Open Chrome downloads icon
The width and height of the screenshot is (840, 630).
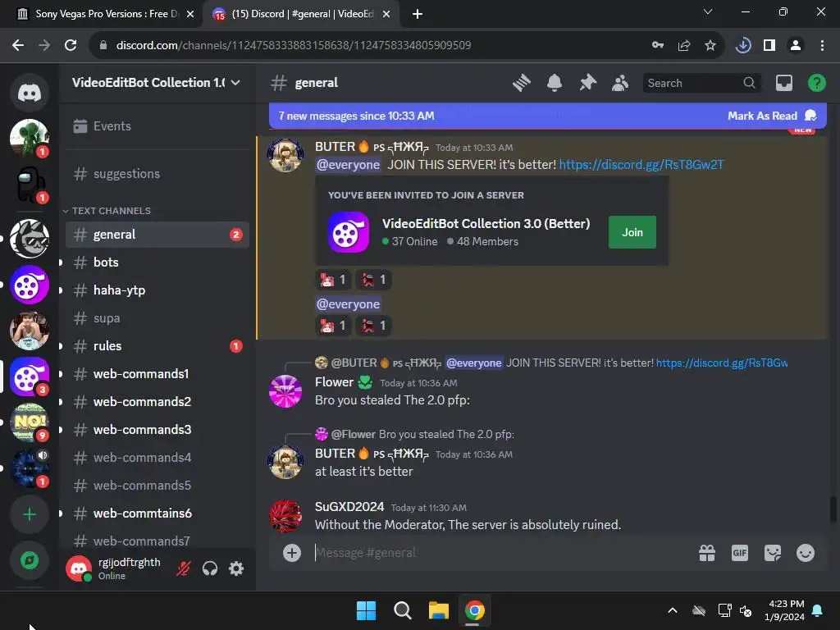click(x=743, y=45)
